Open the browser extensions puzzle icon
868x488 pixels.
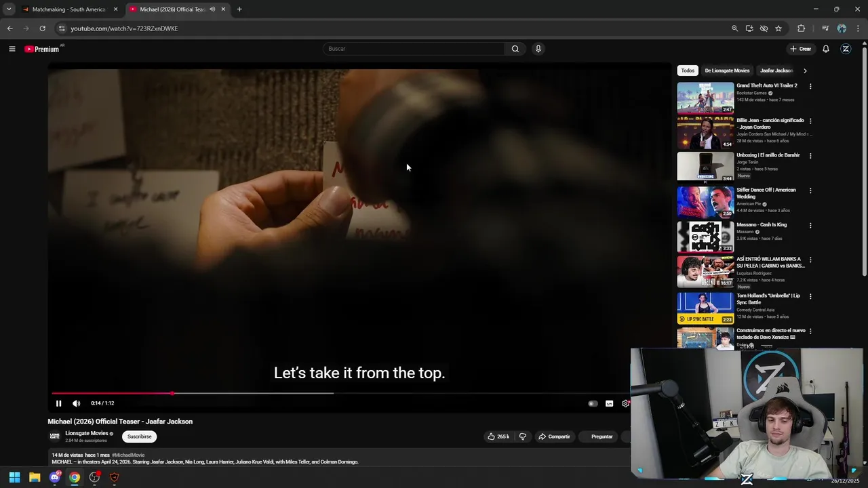tap(802, 28)
